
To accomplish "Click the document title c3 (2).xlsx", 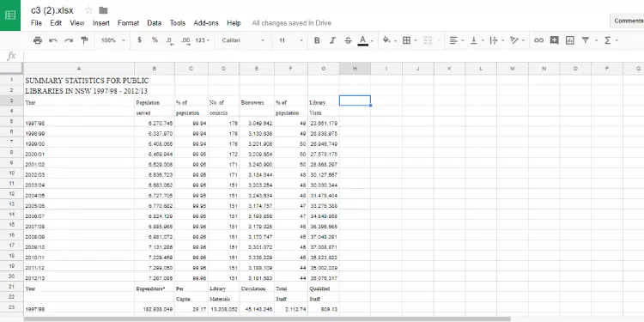I will (x=52, y=10).
